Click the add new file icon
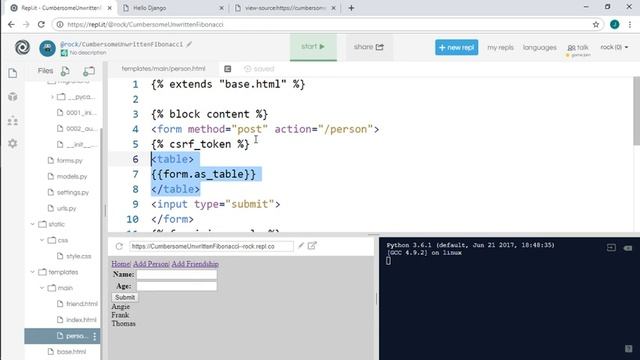 65,71
